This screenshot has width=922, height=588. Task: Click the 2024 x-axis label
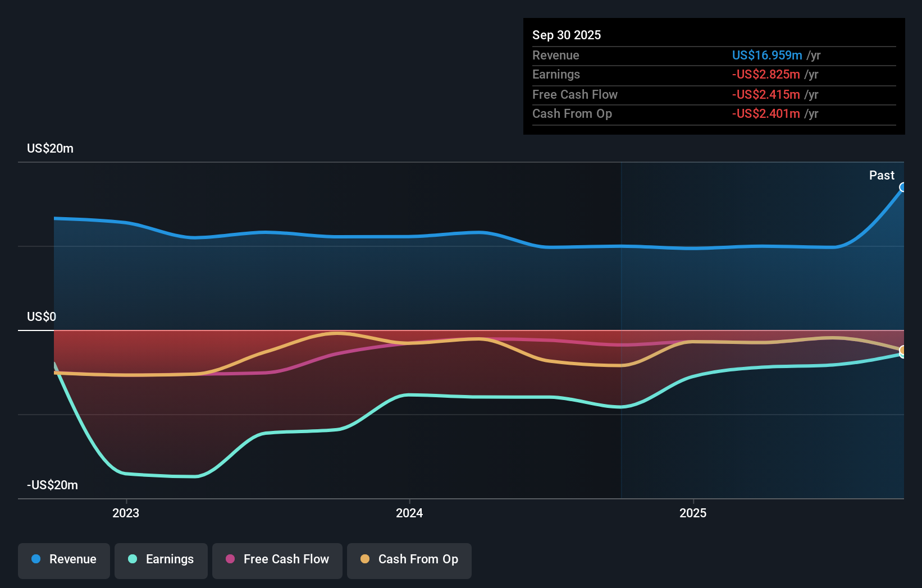[409, 513]
